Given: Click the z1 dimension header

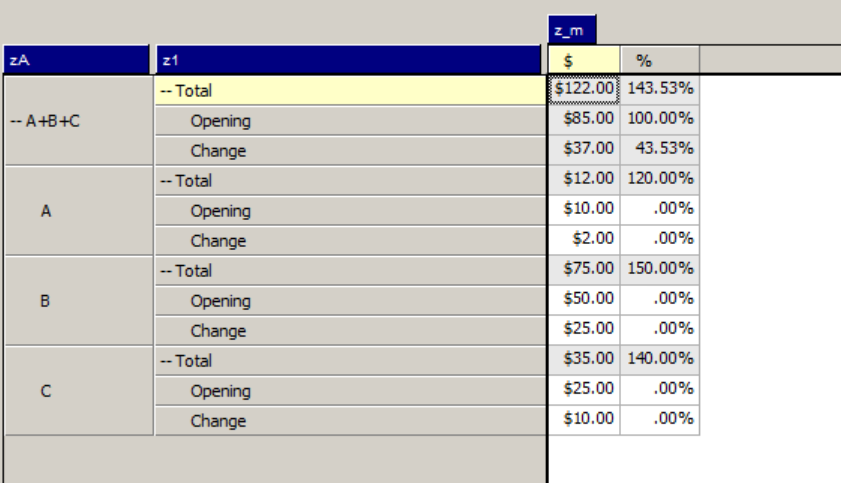Looking at the screenshot, I should pyautogui.click(x=350, y=61).
